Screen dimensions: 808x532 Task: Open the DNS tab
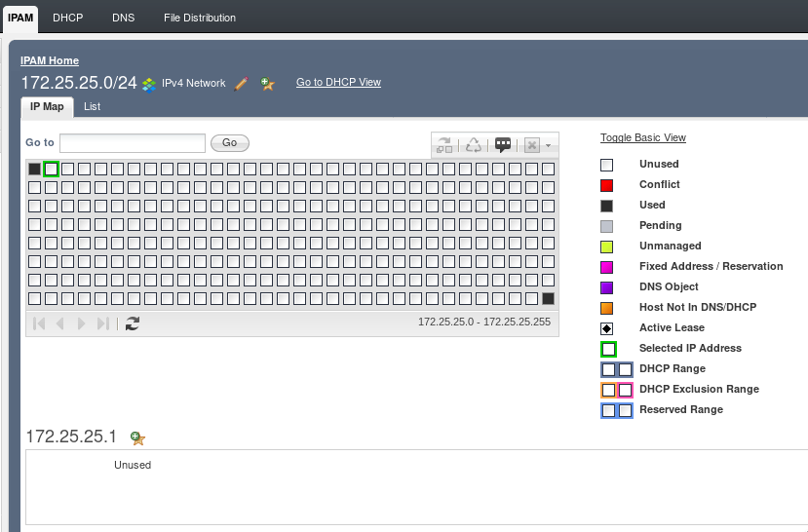click(x=123, y=18)
